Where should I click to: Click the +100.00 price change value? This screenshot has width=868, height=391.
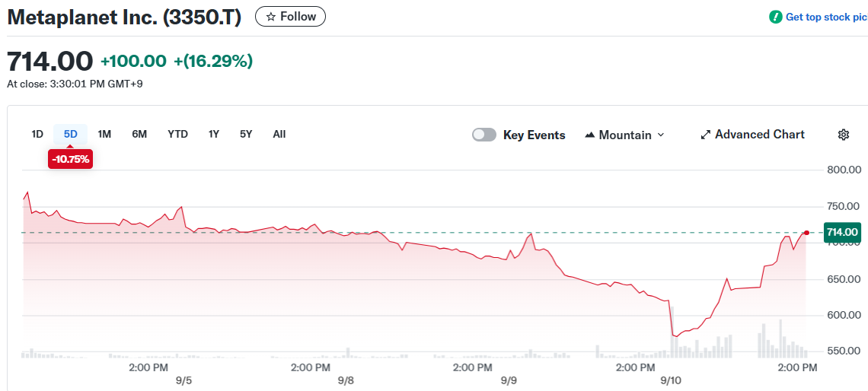click(x=133, y=62)
